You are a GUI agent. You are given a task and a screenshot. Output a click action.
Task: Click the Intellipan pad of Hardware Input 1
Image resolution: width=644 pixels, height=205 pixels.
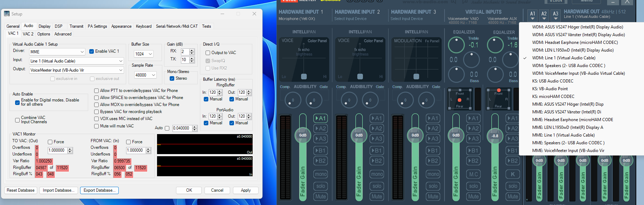304,59
